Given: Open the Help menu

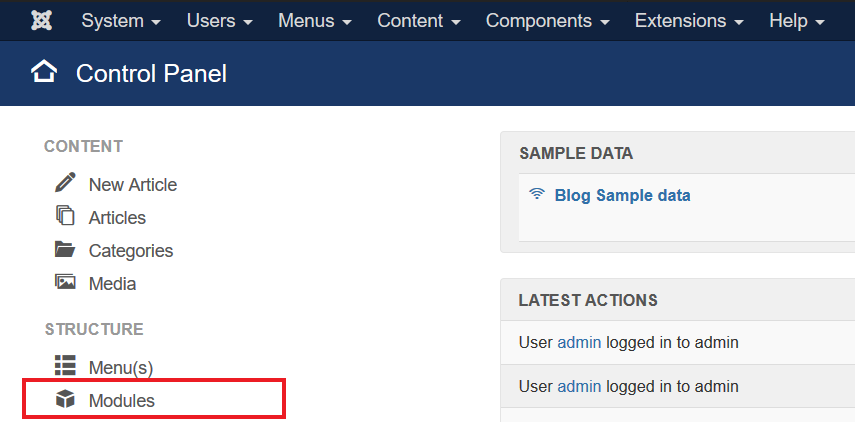Looking at the screenshot, I should (797, 21).
